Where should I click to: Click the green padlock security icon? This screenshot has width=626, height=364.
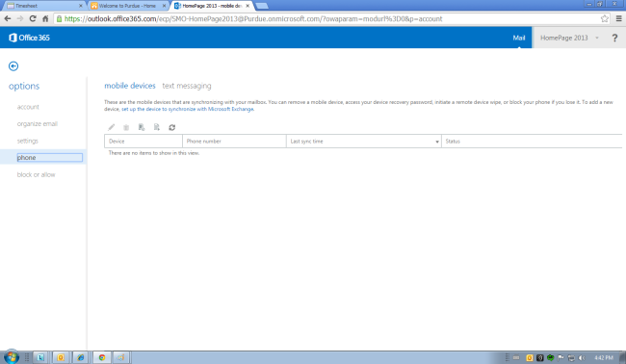click(59, 18)
